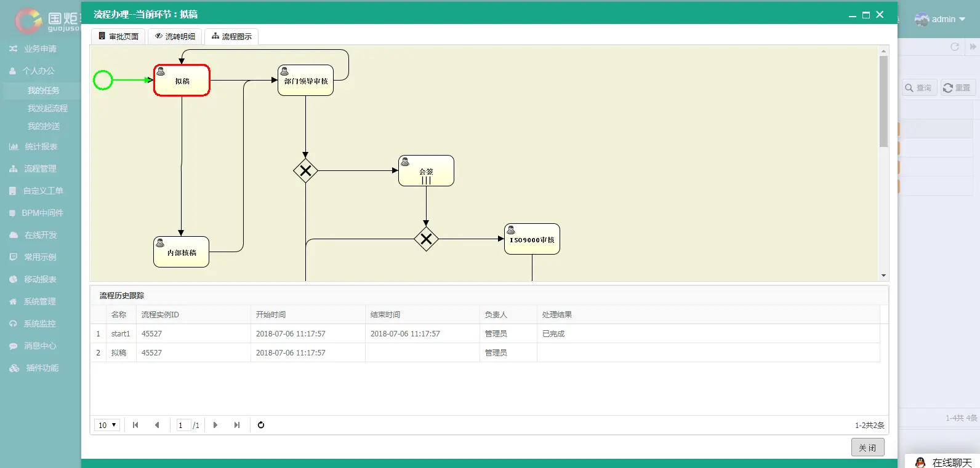Click the 在线开发 cloud icon
This screenshot has width=980, height=468.
tap(14, 235)
